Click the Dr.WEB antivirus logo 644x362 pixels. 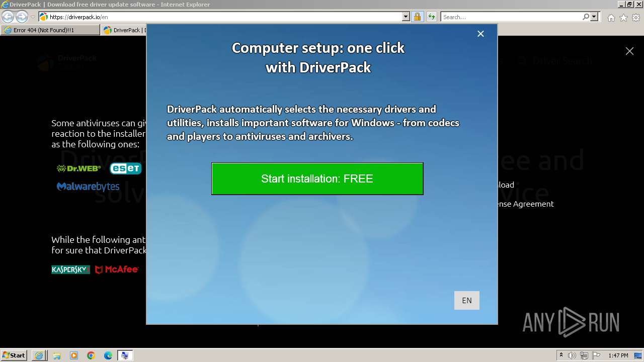[x=78, y=168]
